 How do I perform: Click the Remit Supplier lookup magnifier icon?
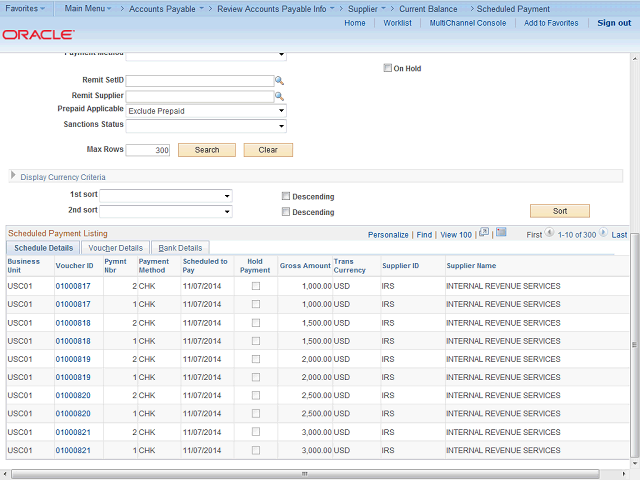(x=280, y=97)
